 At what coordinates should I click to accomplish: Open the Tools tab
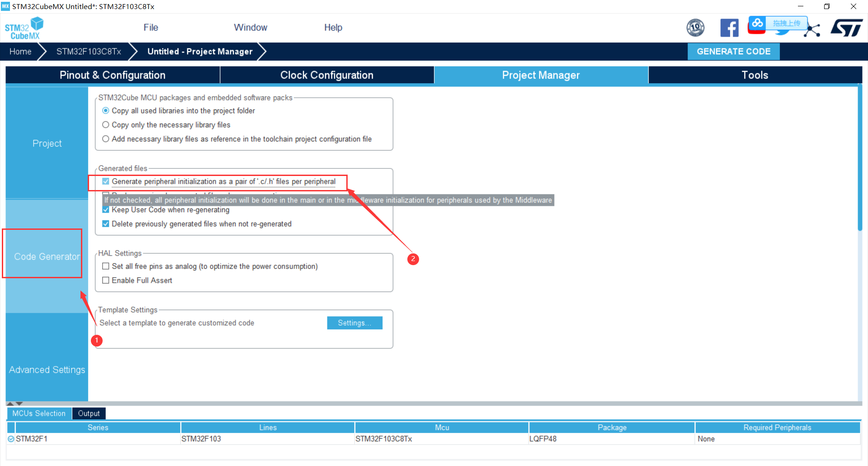tap(755, 75)
